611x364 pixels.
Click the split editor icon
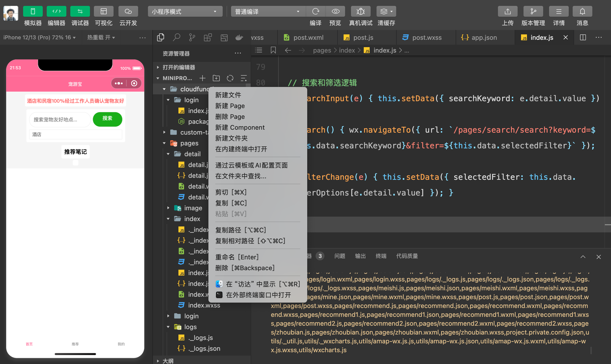pos(583,38)
